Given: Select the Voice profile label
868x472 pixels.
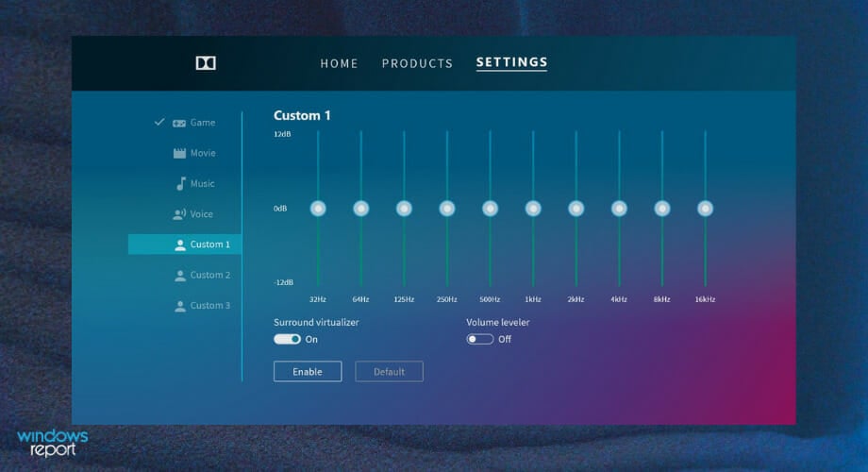Looking at the screenshot, I should click(202, 214).
